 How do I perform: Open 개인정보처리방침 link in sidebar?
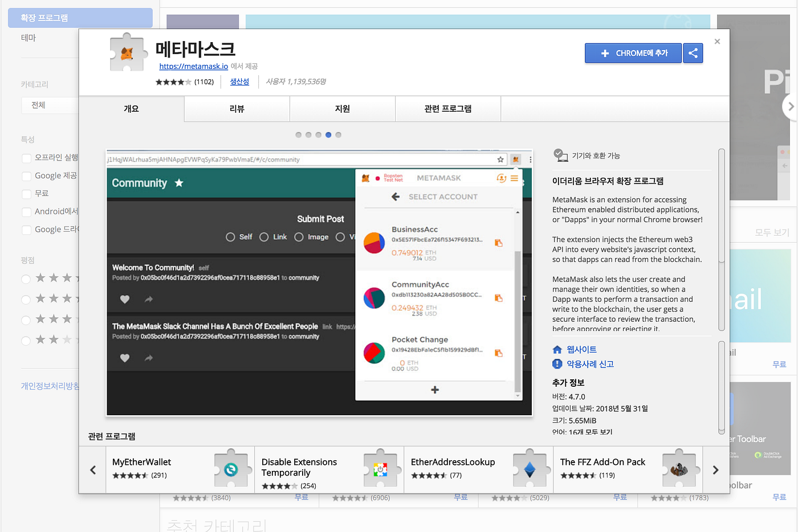tap(50, 386)
